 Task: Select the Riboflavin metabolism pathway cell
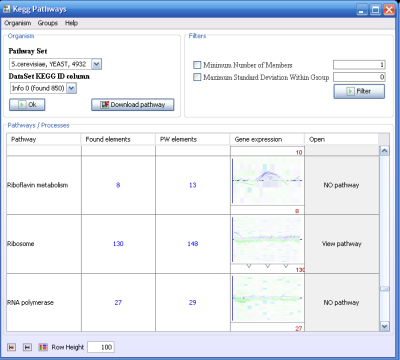pos(44,185)
